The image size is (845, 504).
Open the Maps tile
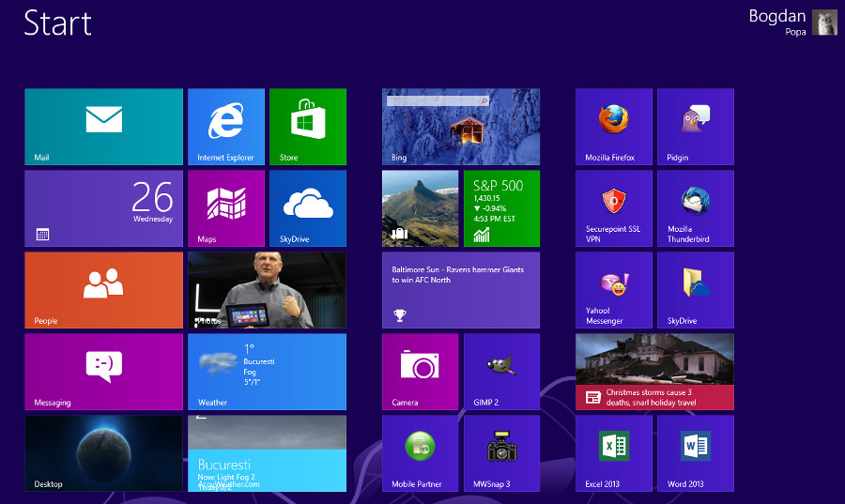226,208
